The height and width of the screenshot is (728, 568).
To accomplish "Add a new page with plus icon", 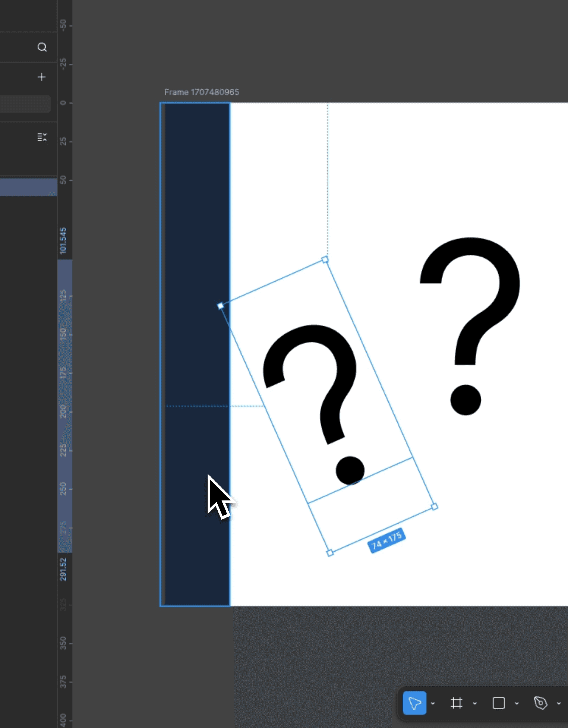I will click(x=42, y=77).
